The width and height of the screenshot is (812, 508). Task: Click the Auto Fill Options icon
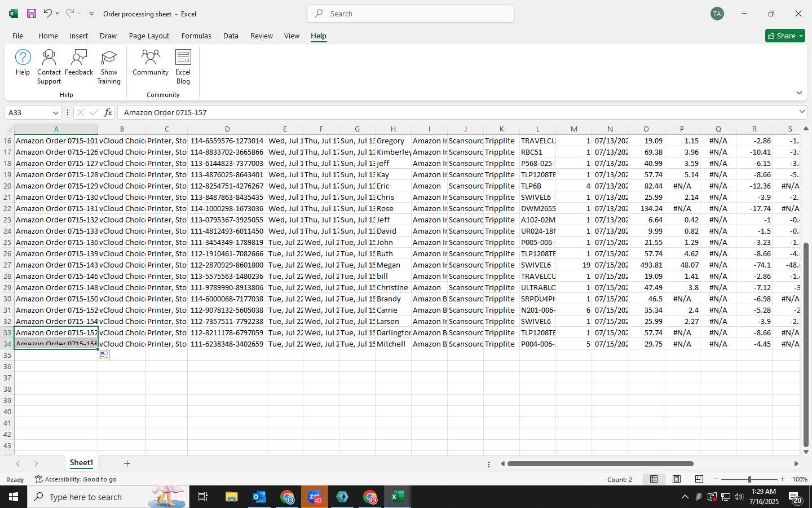tap(104, 355)
